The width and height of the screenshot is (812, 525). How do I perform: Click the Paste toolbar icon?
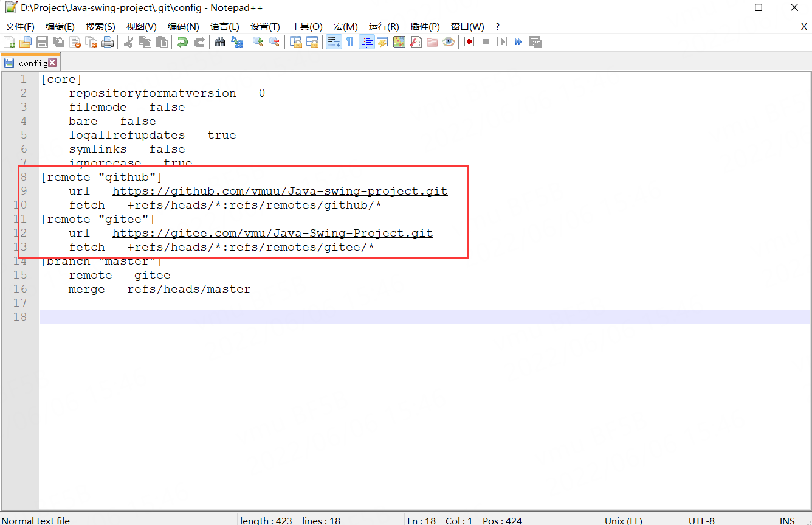pyautogui.click(x=162, y=42)
